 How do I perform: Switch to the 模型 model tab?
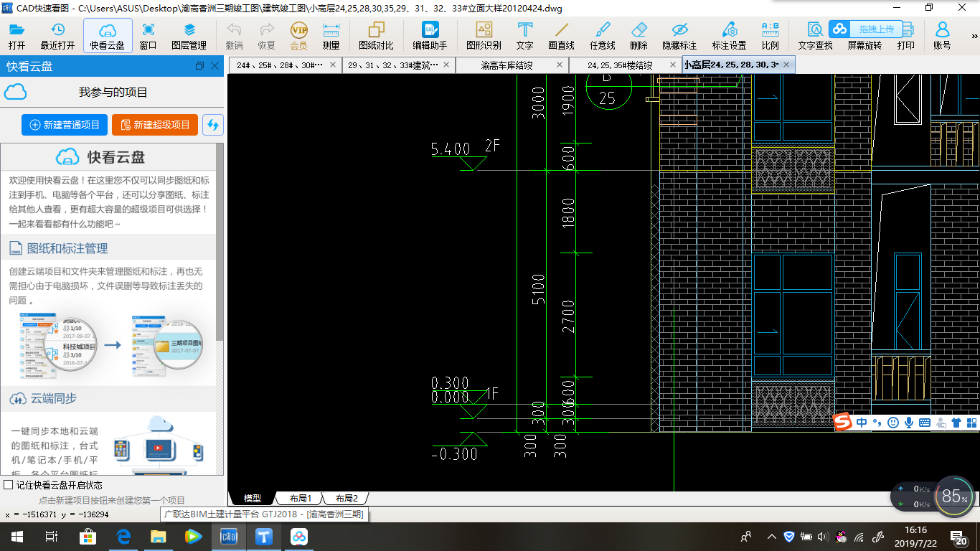(252, 498)
